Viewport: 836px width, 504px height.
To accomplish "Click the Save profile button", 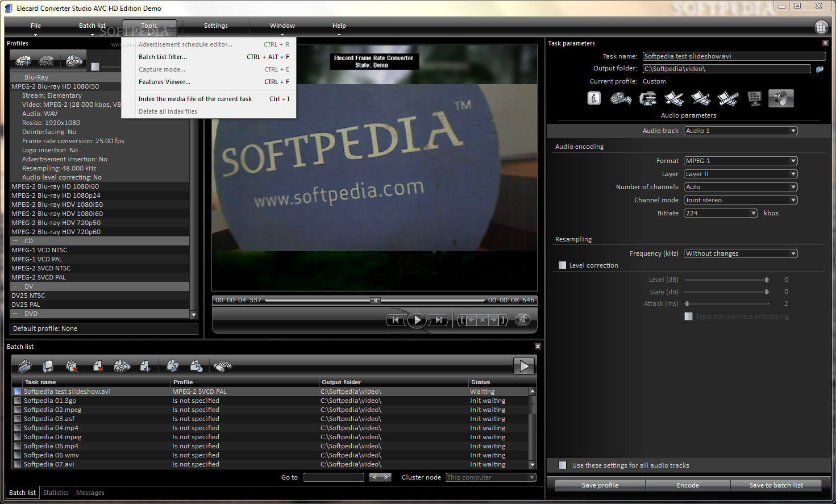I will pos(600,485).
